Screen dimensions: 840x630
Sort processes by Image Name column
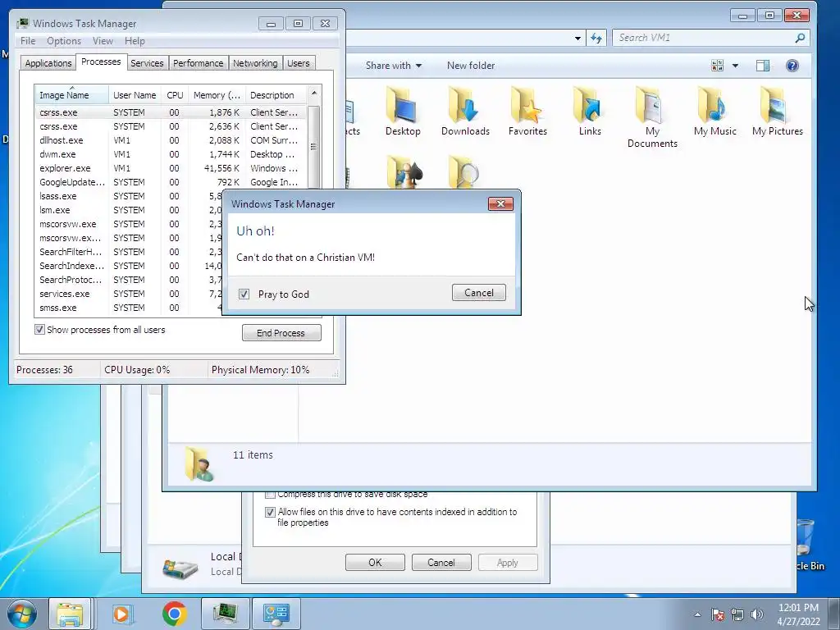click(x=72, y=95)
